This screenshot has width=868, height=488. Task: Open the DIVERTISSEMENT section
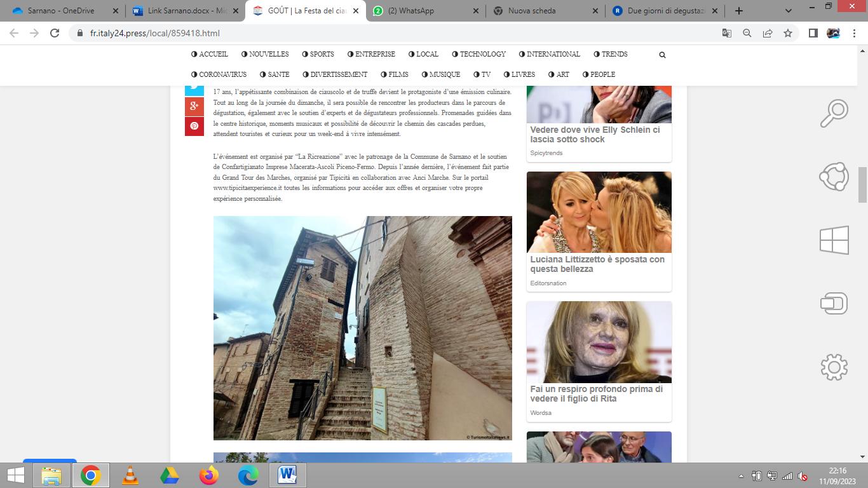[x=335, y=74]
